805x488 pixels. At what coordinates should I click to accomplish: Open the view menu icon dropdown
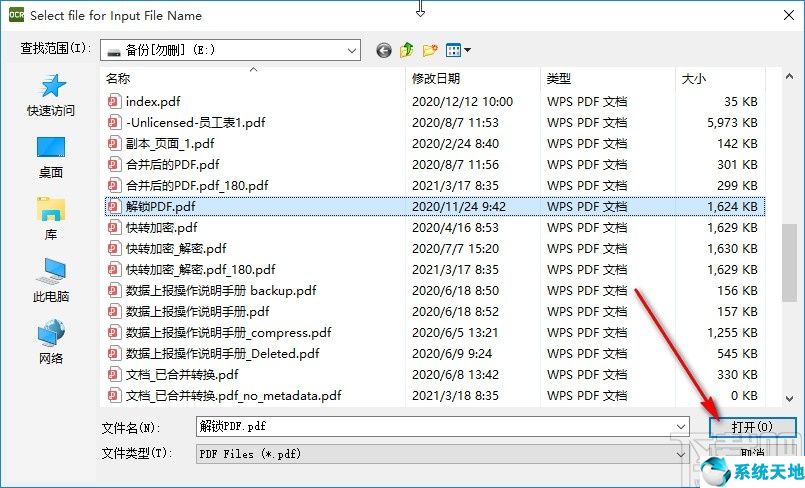point(459,50)
